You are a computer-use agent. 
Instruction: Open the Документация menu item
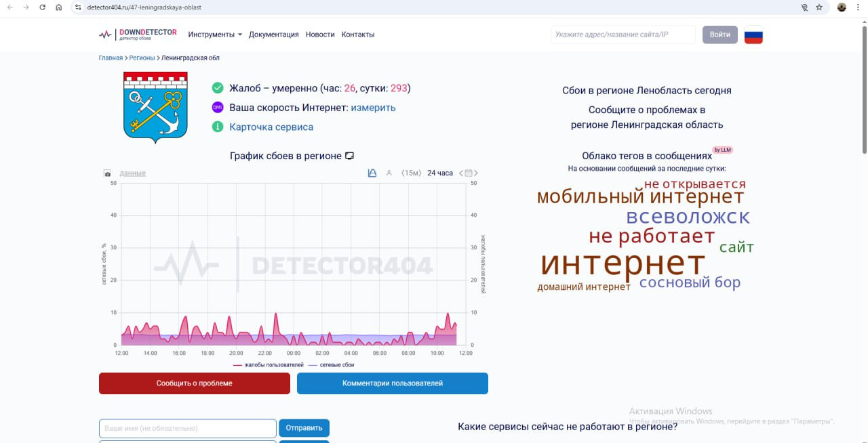click(x=273, y=35)
